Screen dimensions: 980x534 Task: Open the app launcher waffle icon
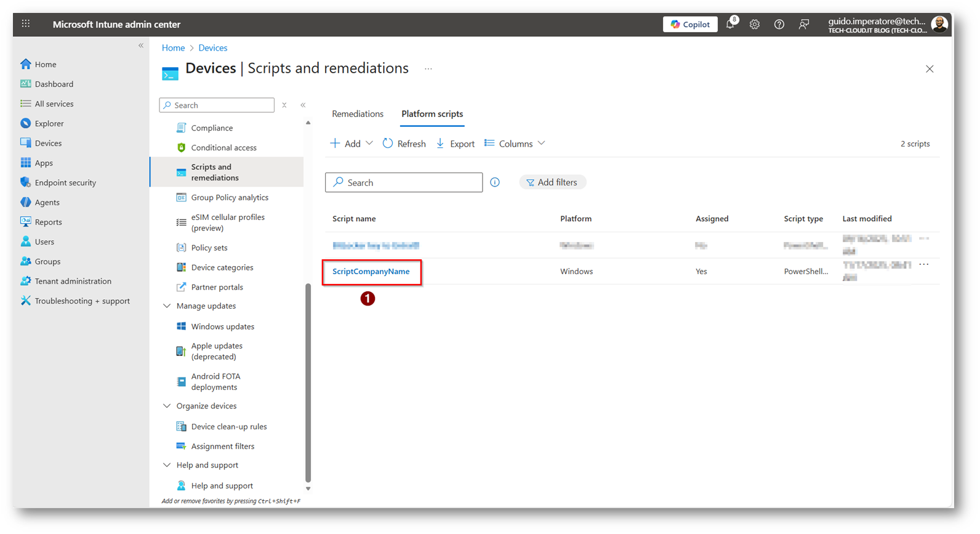26,24
